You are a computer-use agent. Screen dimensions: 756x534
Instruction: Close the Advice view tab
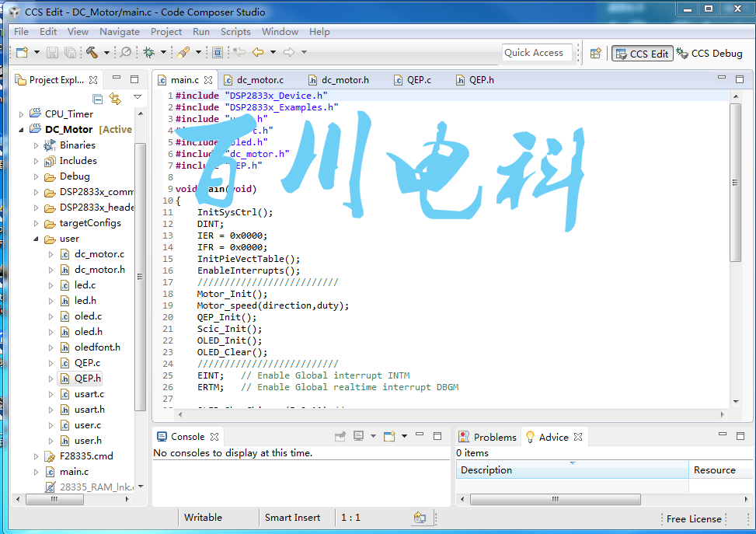(x=578, y=437)
